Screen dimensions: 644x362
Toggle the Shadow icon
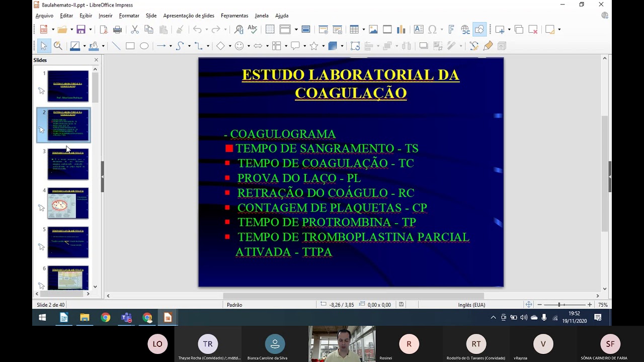(x=424, y=46)
